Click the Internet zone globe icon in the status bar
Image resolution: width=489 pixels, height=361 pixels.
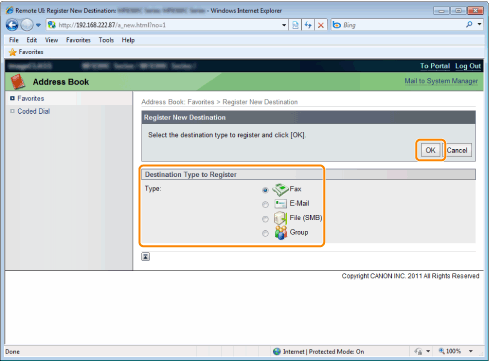coord(277,351)
